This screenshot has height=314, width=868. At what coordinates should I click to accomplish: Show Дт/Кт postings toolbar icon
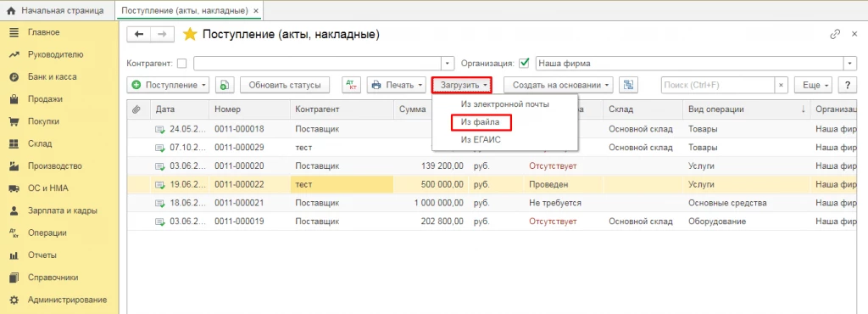click(x=352, y=85)
